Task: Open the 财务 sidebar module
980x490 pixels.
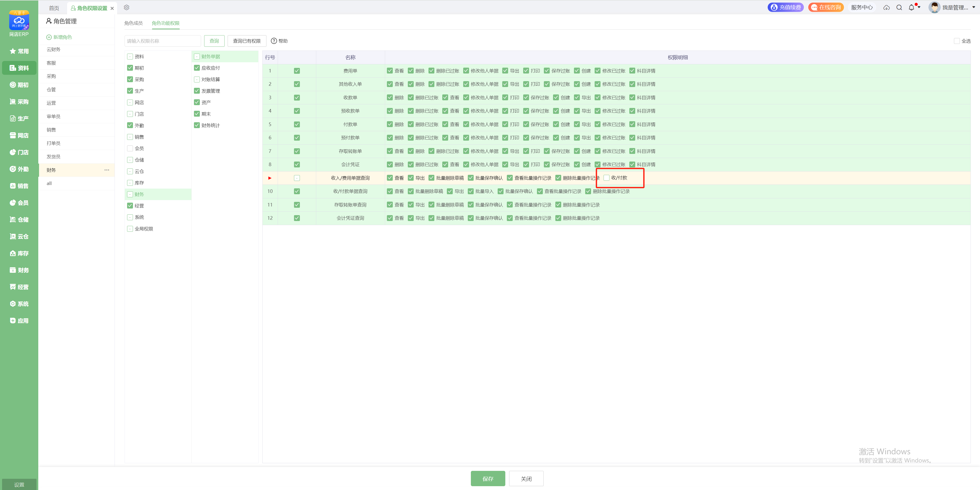Action: (19, 270)
